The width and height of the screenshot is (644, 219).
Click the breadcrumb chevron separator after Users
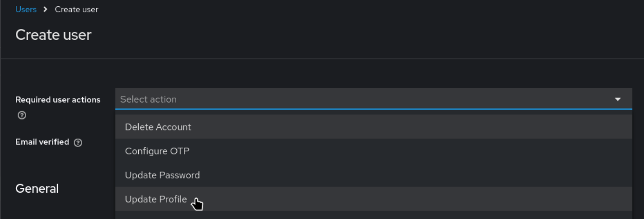(x=46, y=9)
